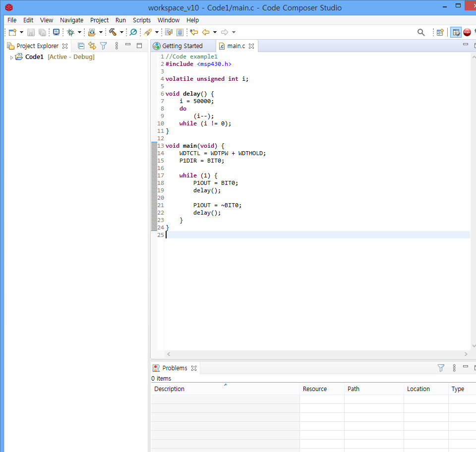The image size is (476, 452).
Task: Click the New file toolbar icon
Action: [x=12, y=32]
